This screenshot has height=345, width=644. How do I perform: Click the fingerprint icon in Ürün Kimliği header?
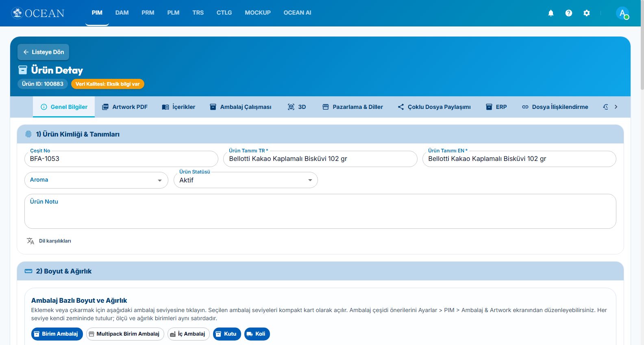tap(28, 134)
